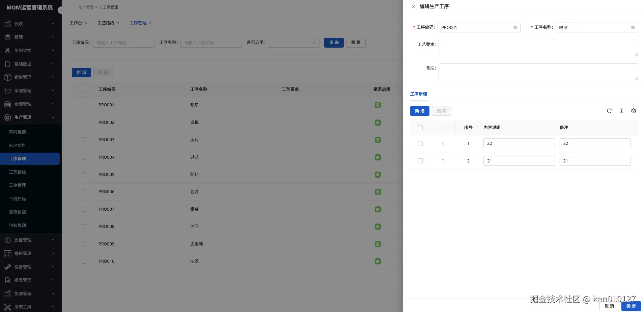
Task: Select the 工序步骤 tab in drawer
Action: (419, 94)
